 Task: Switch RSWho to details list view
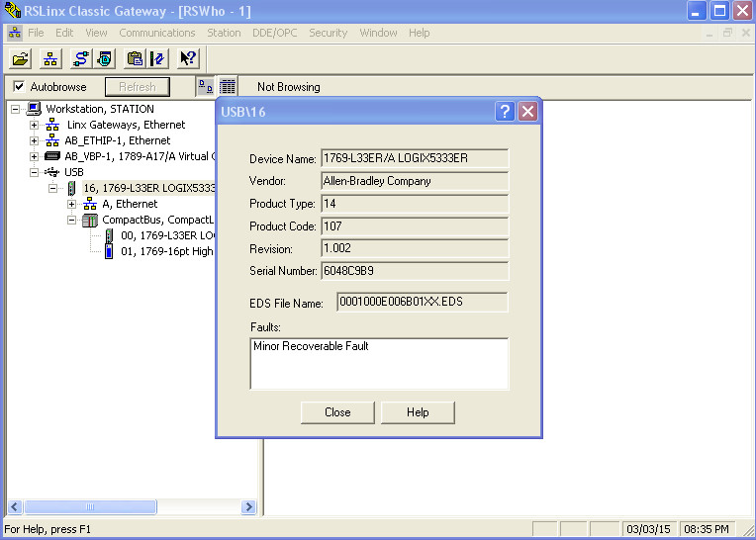228,87
